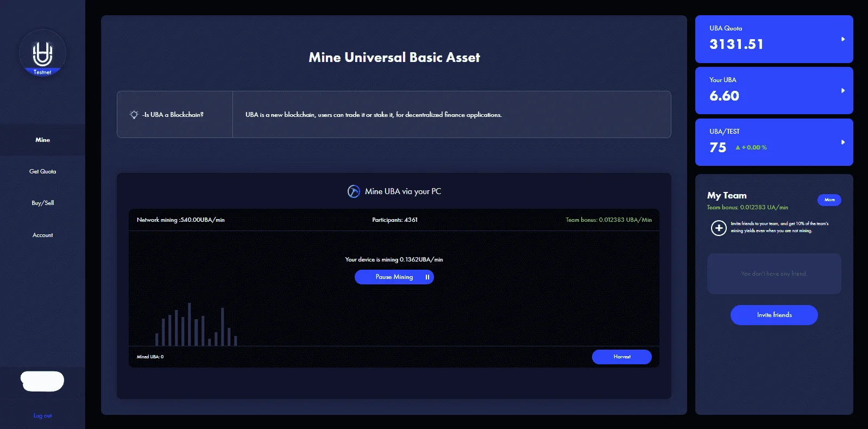Image resolution: width=868 pixels, height=429 pixels.
Task: Click the UBA Testnet logo
Action: [x=42, y=53]
